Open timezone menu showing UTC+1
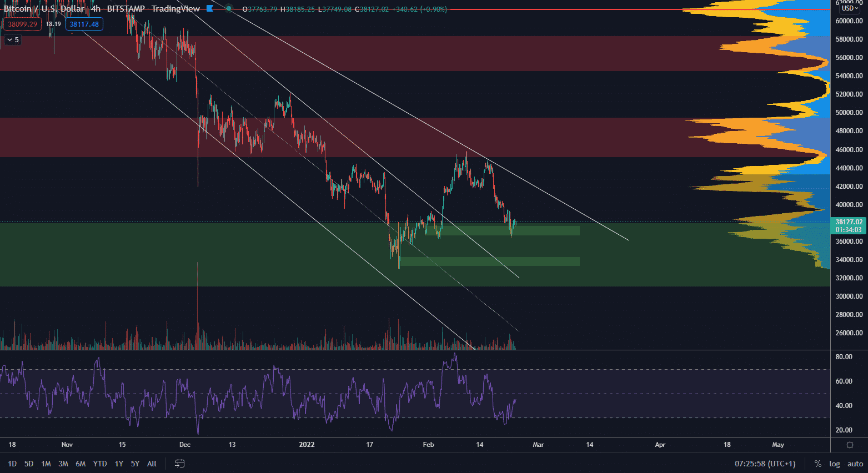The height and width of the screenshot is (473, 868). tap(765, 464)
